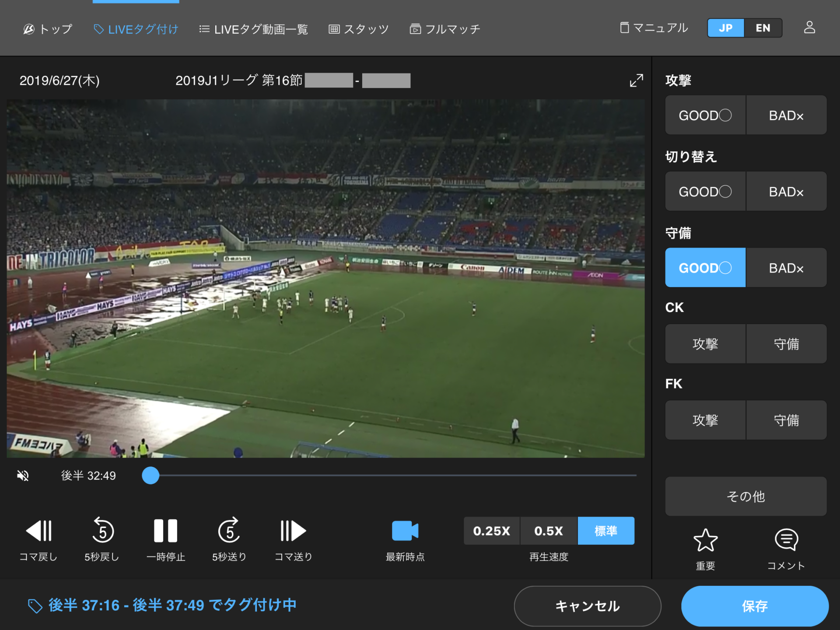Advance one frame (コマ送り)
Screen dimensions: 840x630
point(293,539)
